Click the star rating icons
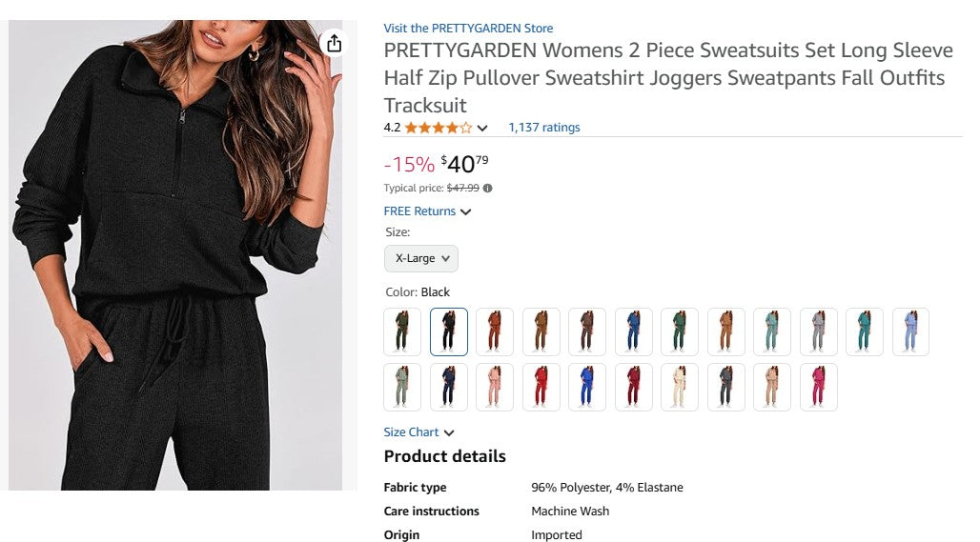Viewport: 980px width, 542px height. coord(438,128)
